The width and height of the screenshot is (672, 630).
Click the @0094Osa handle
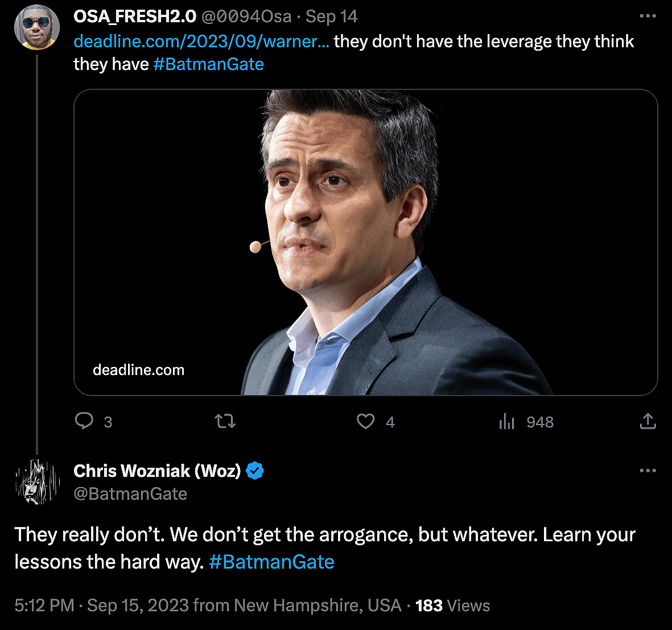[246, 17]
